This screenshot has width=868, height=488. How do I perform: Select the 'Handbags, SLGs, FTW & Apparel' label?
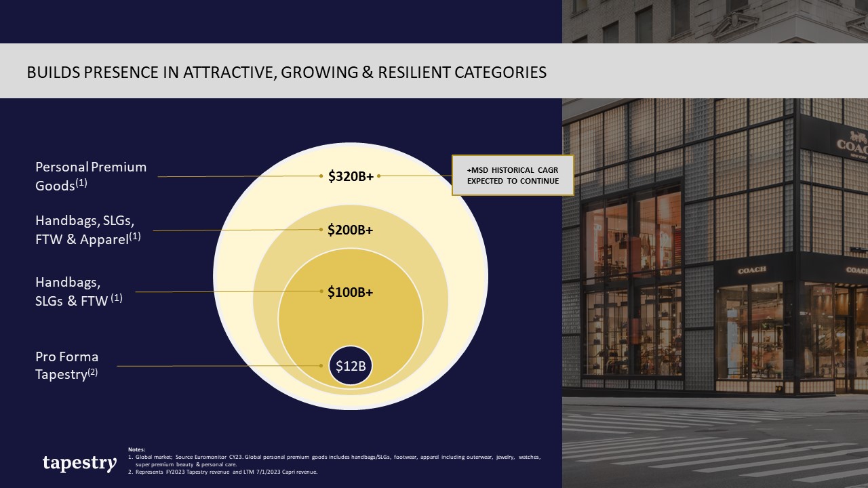tap(88, 229)
